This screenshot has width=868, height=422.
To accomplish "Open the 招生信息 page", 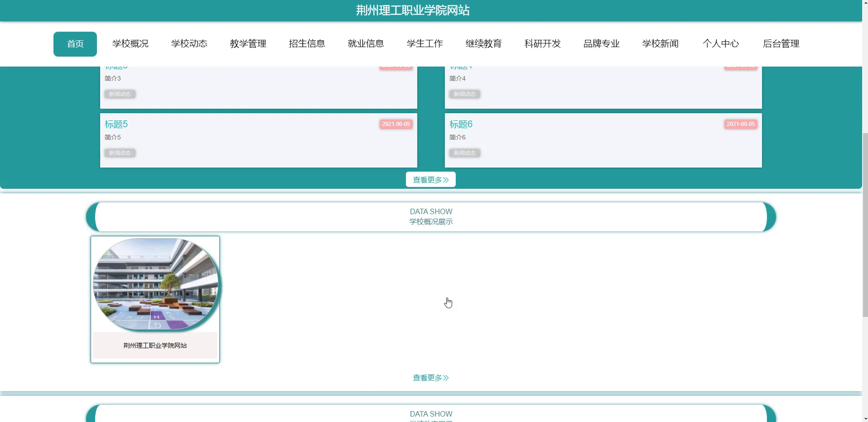I will pos(307,44).
